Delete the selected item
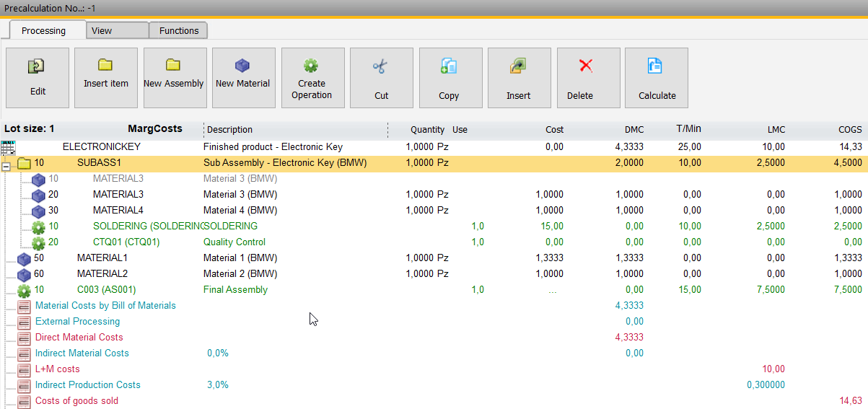Viewport: 868px width, 409px height. point(588,78)
